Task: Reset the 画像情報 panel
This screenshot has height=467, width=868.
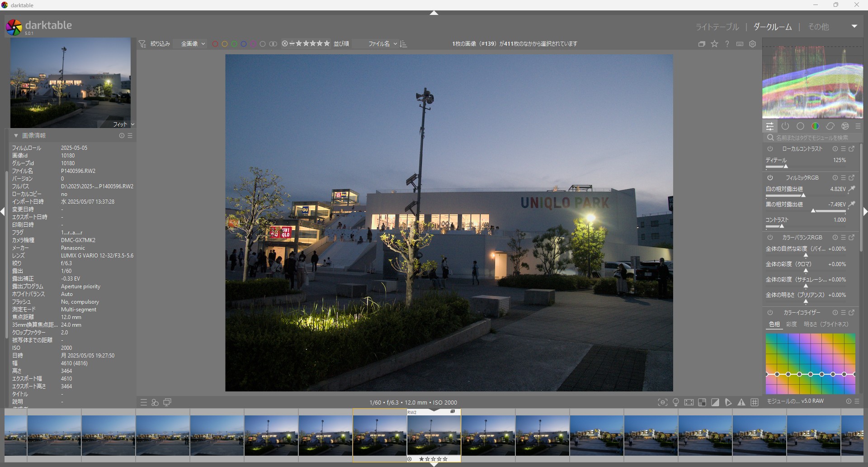Action: click(x=122, y=136)
